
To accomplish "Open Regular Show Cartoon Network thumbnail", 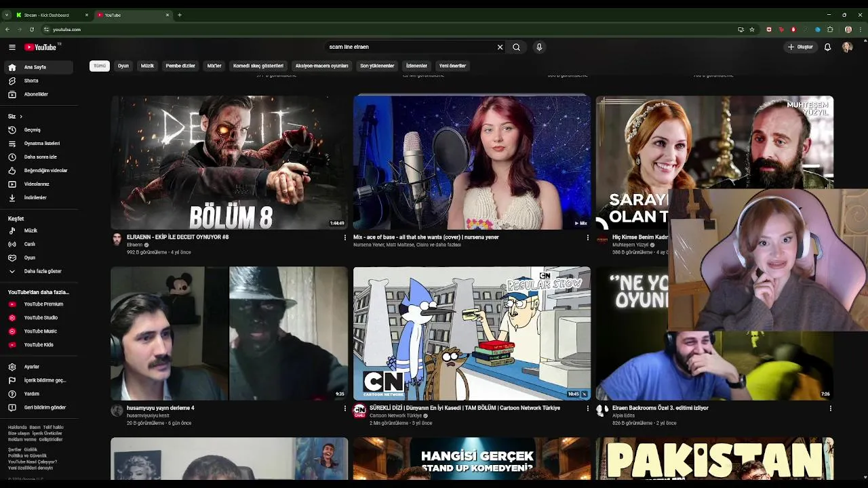I will (472, 333).
